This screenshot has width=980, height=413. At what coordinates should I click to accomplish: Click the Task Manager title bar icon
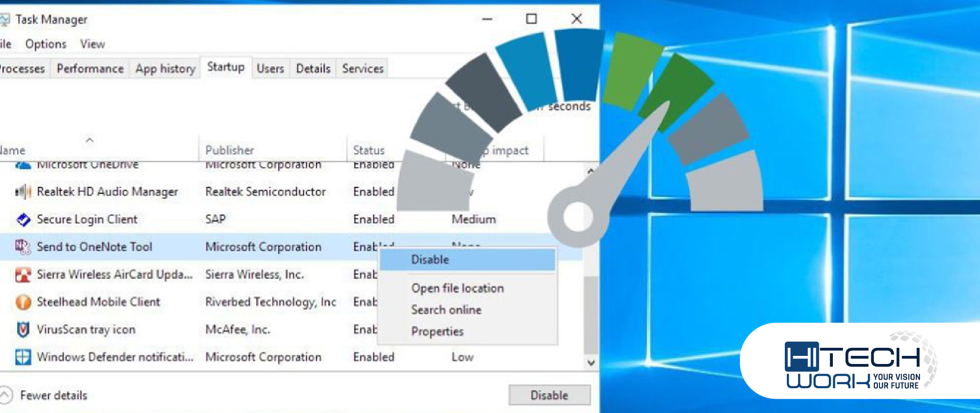[x=5, y=20]
